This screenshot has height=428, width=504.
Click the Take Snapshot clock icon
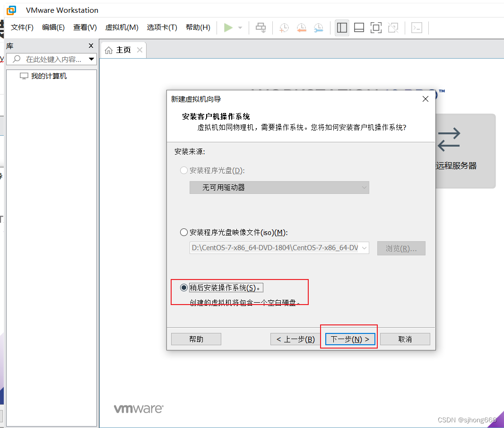coord(284,27)
